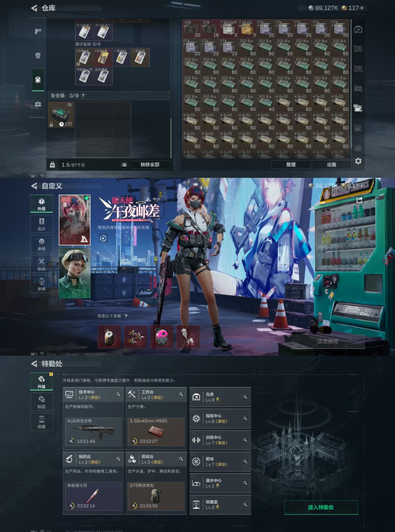The width and height of the screenshot is (395, 532).
Task: Open the weapon category gun icon in sidebar
Action: [38, 31]
